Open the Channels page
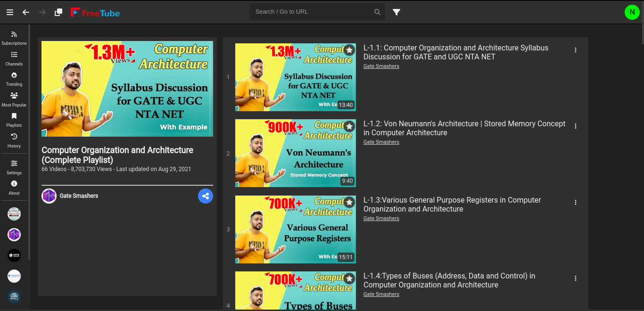This screenshot has height=311, width=644. pyautogui.click(x=14, y=57)
